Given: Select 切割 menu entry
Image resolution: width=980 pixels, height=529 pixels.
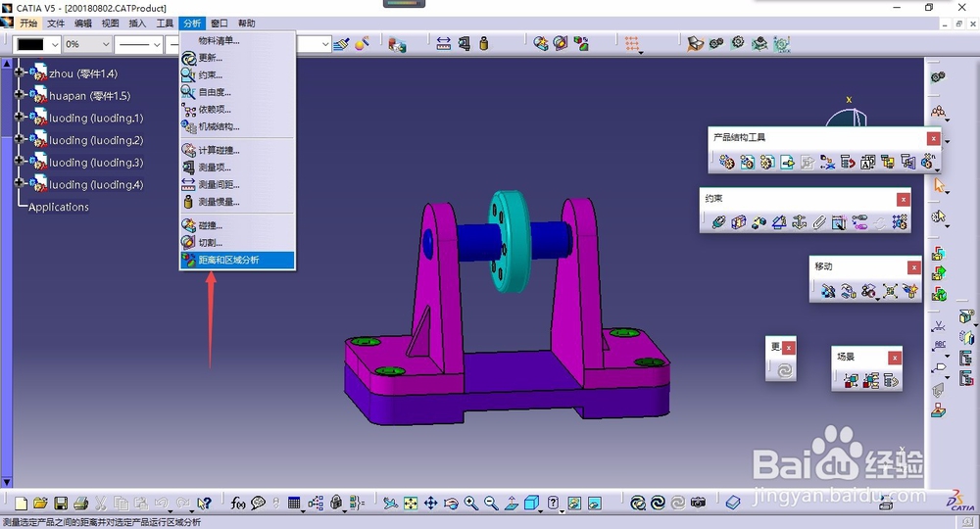Looking at the screenshot, I should [237, 242].
